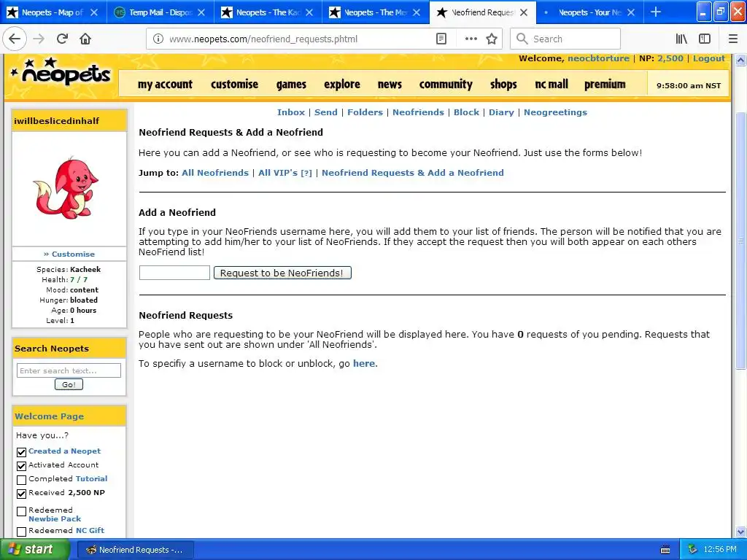Focus the Search Neopets text field
This screenshot has height=560, width=747.
pos(69,370)
